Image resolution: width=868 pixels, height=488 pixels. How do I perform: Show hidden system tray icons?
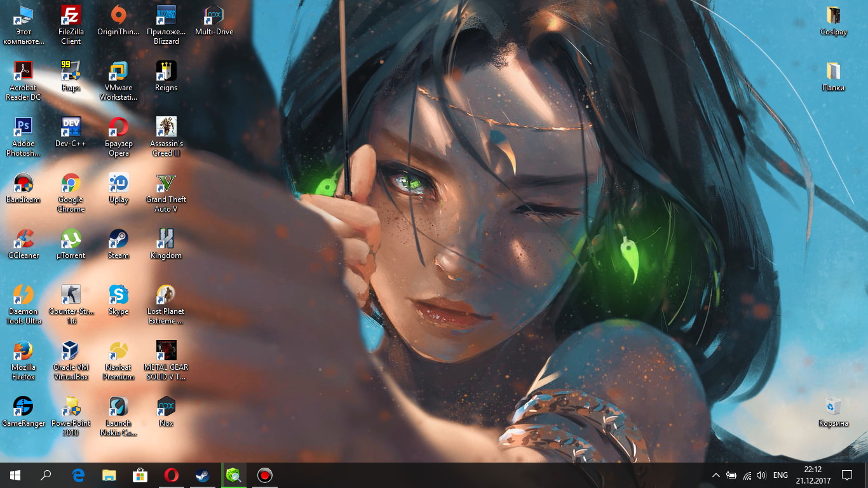point(716,475)
